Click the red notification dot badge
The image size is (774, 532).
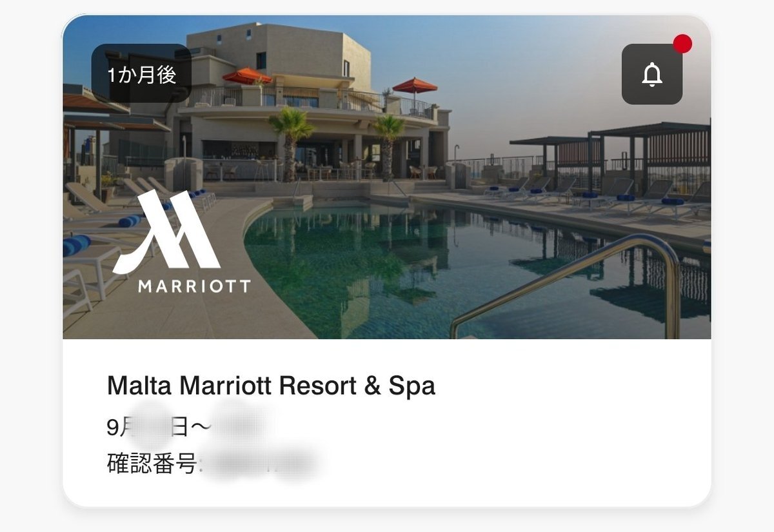(682, 44)
